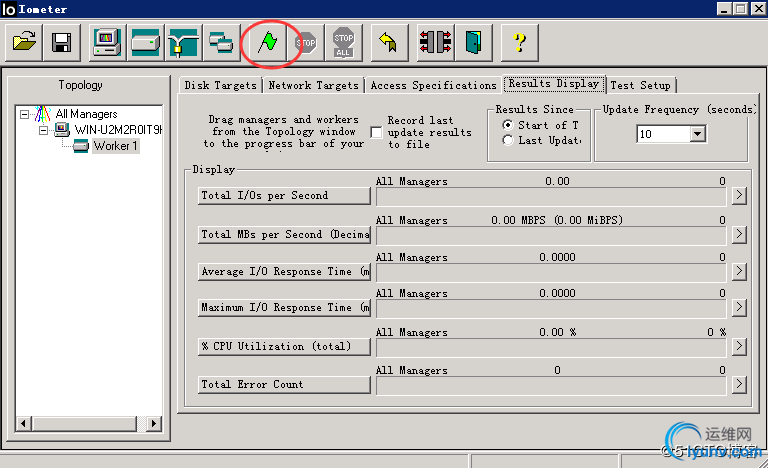Click % CPU Utilization (total) button
Viewport: 768px width, 468px height.
[284, 346]
